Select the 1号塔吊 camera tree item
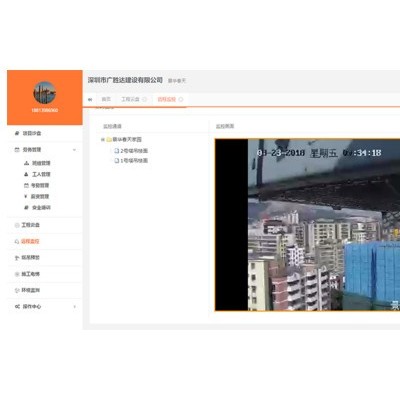 [x=131, y=161]
